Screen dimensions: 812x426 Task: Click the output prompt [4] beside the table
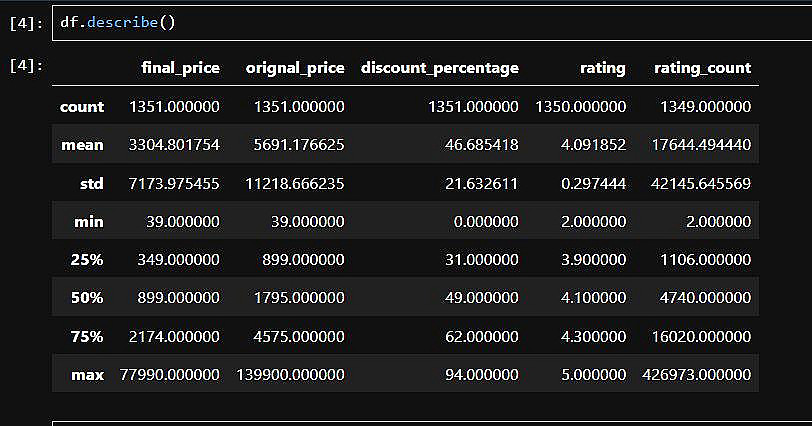[x=25, y=66]
